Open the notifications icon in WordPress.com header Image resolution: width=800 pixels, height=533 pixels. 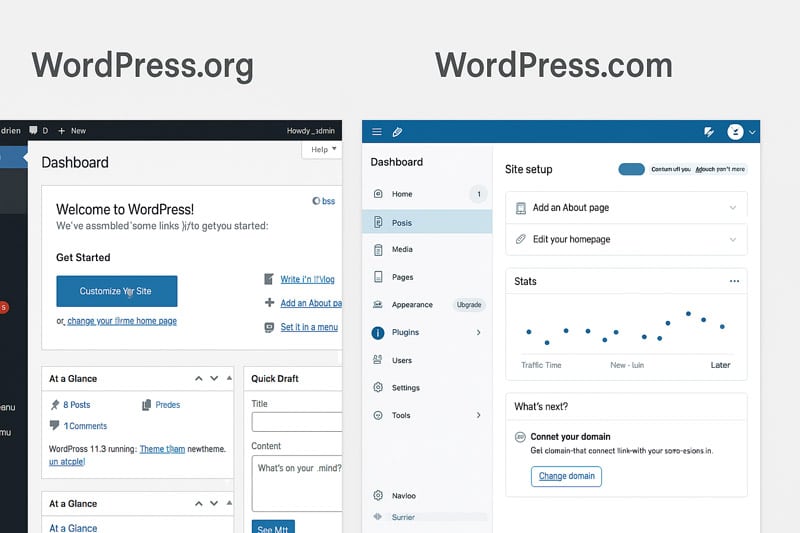pos(709,132)
